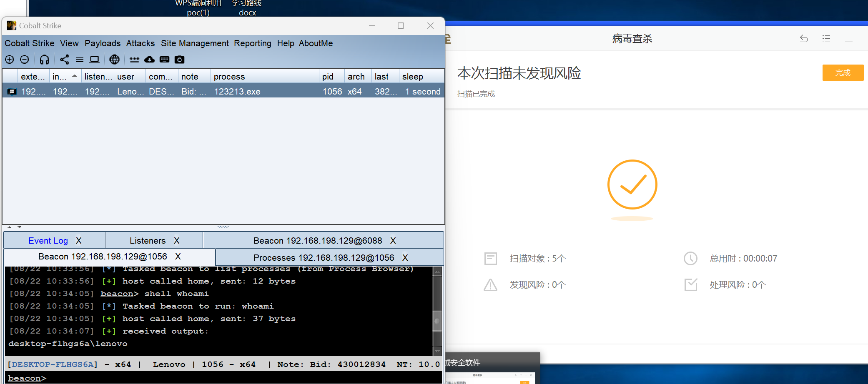Toggle sort on internal column header
Screen dimensions: 868x384
(x=65, y=77)
